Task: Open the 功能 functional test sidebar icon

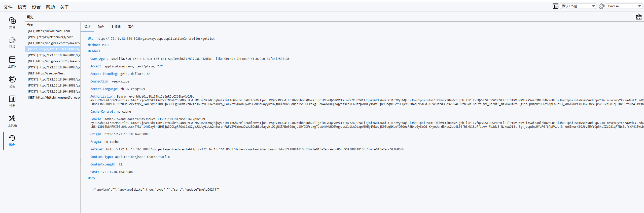Action: click(x=12, y=81)
